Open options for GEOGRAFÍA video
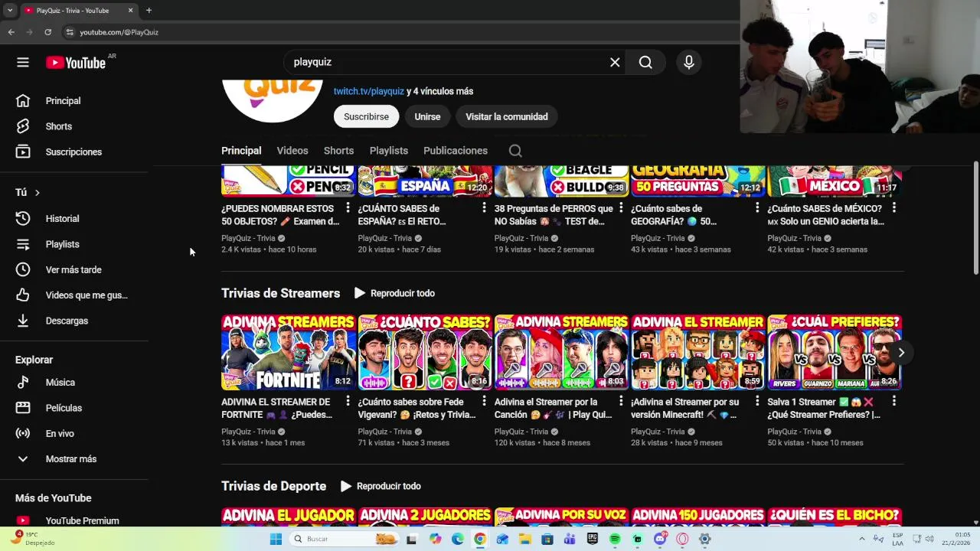 pyautogui.click(x=757, y=208)
